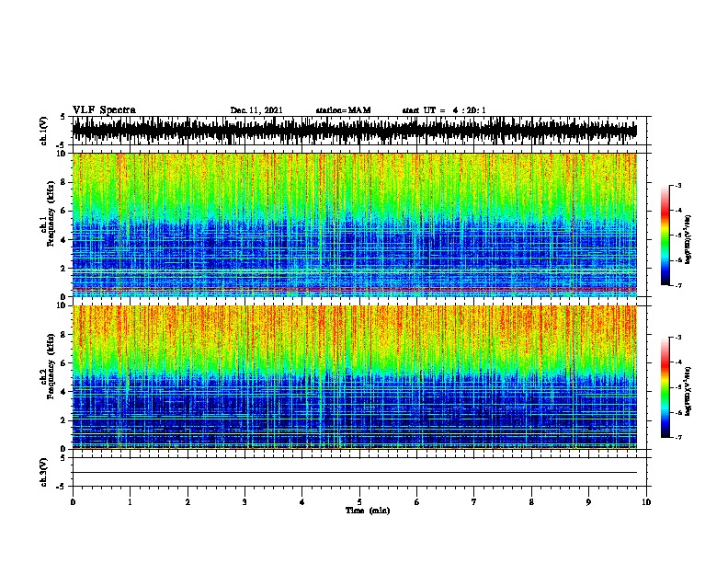Click the time axis tick label "5"
The width and height of the screenshot is (728, 563).
359,502
